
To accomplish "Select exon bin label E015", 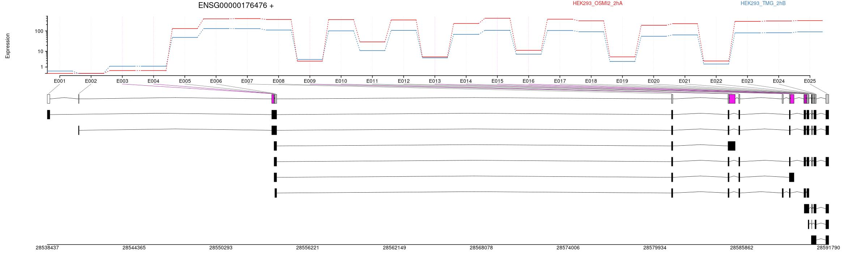I will [497, 81].
